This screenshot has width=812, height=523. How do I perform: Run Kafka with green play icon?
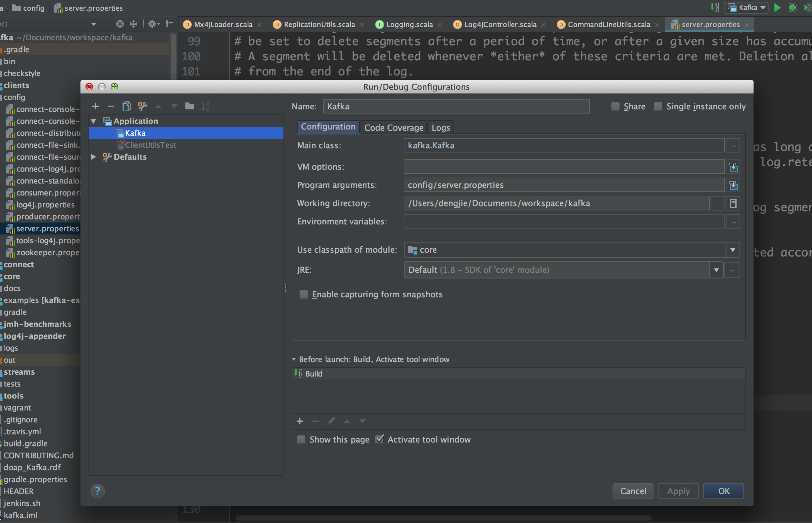[777, 8]
